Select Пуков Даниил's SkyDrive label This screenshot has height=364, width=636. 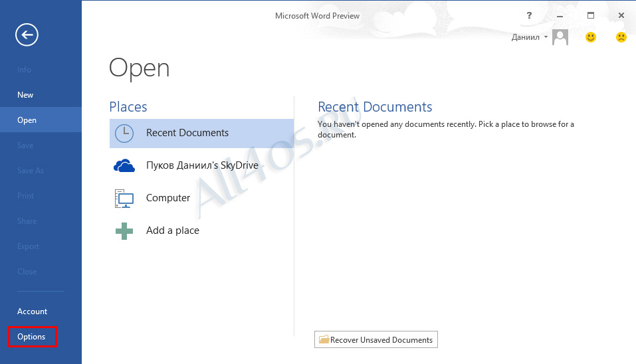[x=202, y=165]
